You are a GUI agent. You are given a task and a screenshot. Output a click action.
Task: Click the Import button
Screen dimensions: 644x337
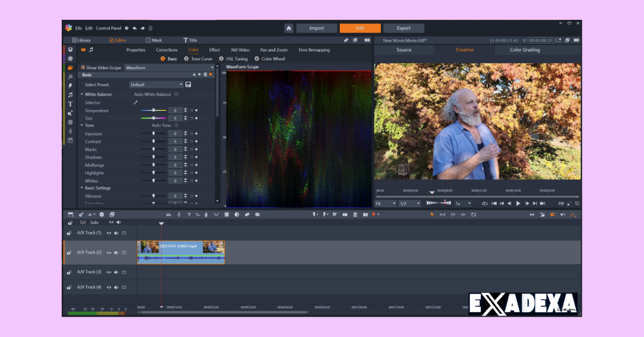(316, 28)
